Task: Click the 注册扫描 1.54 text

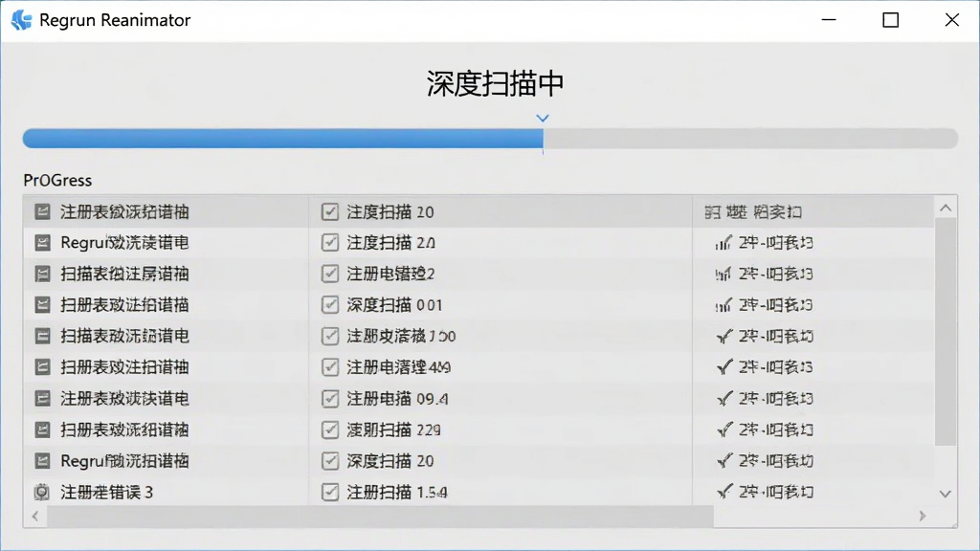Action: [397, 493]
